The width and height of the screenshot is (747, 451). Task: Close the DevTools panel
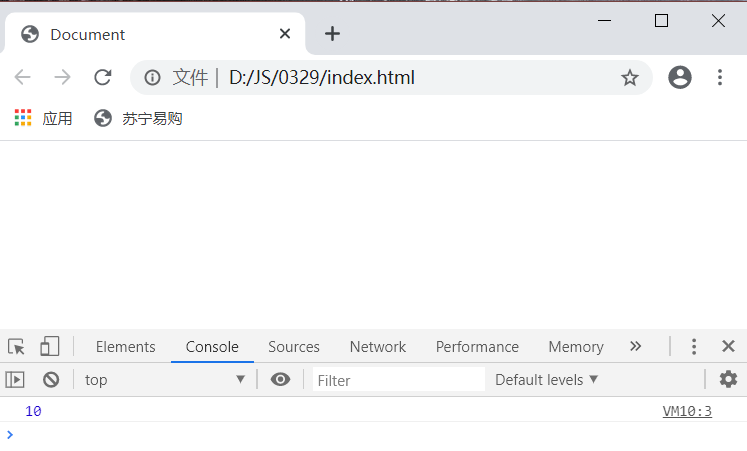[728, 346]
